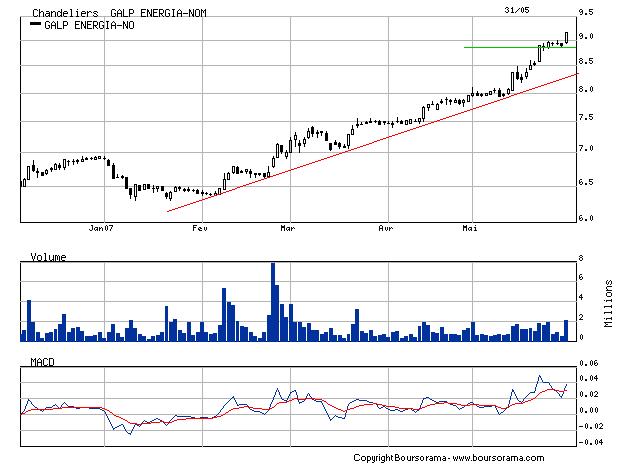620x464 pixels.
Task: Click the -0.02 MACD axis label
Action: pos(589,426)
